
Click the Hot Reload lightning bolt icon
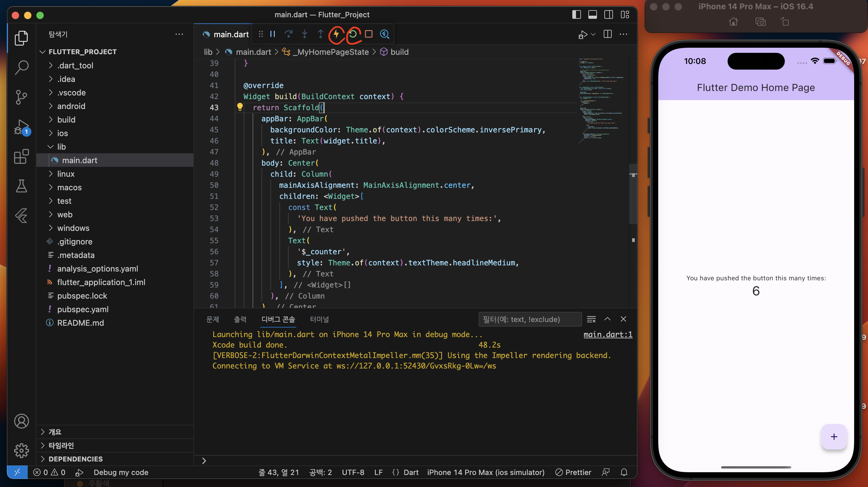pyautogui.click(x=336, y=34)
